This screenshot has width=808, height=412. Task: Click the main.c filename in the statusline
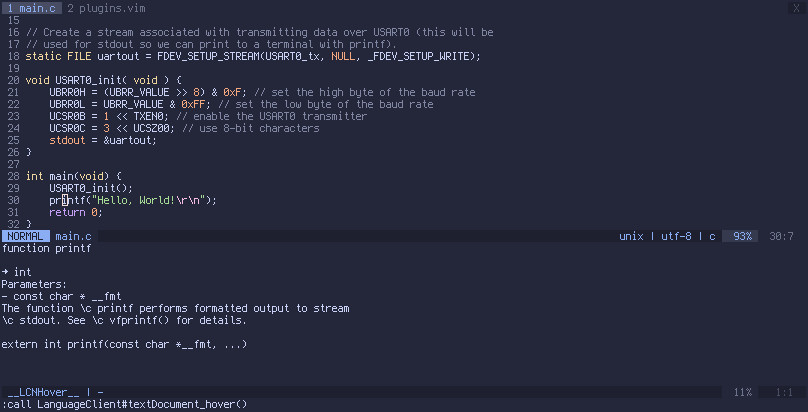(x=73, y=236)
